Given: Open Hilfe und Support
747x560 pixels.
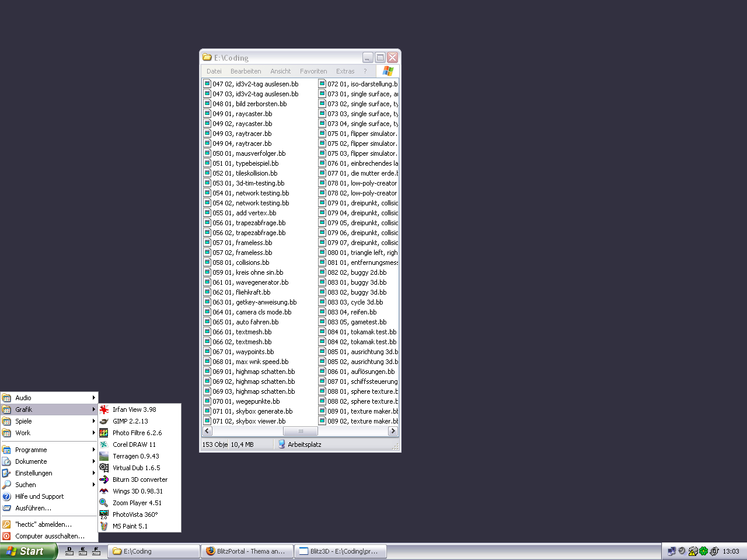Looking at the screenshot, I should 39,496.
